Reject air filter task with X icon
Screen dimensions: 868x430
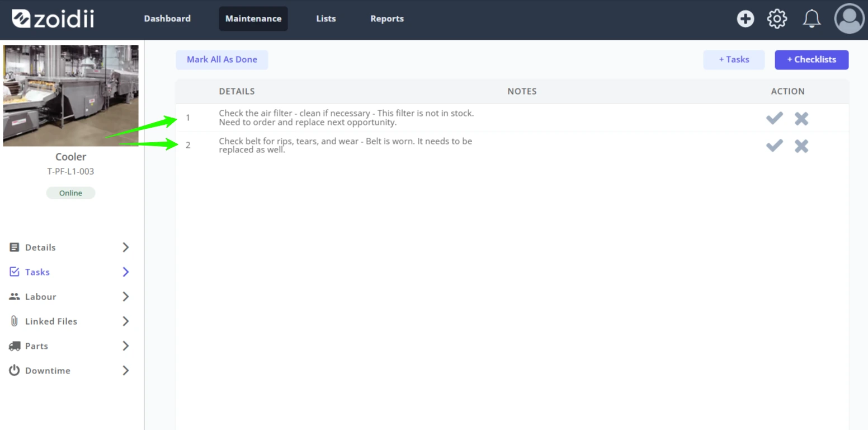tap(801, 119)
